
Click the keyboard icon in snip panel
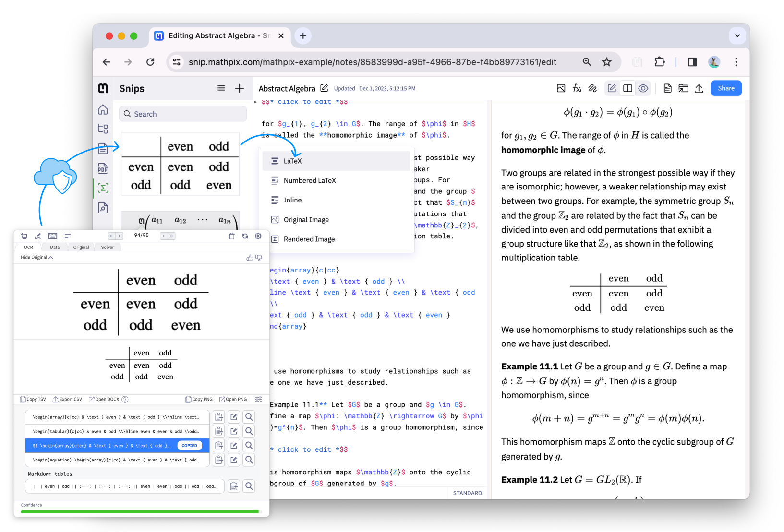(53, 236)
